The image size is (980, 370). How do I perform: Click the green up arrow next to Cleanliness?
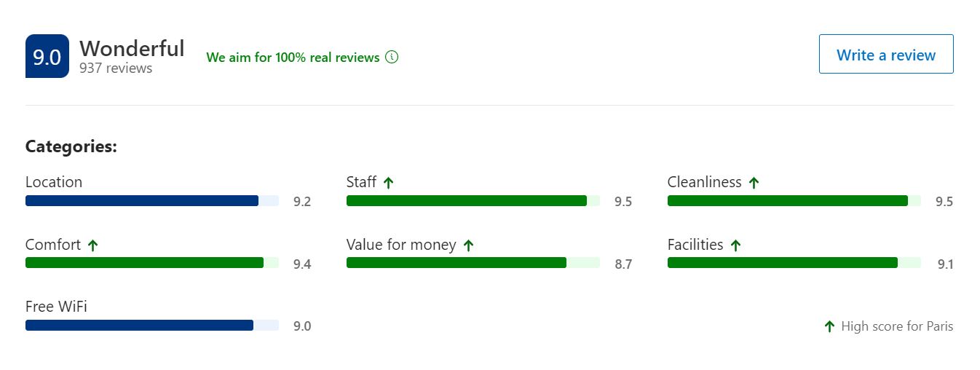tap(754, 183)
